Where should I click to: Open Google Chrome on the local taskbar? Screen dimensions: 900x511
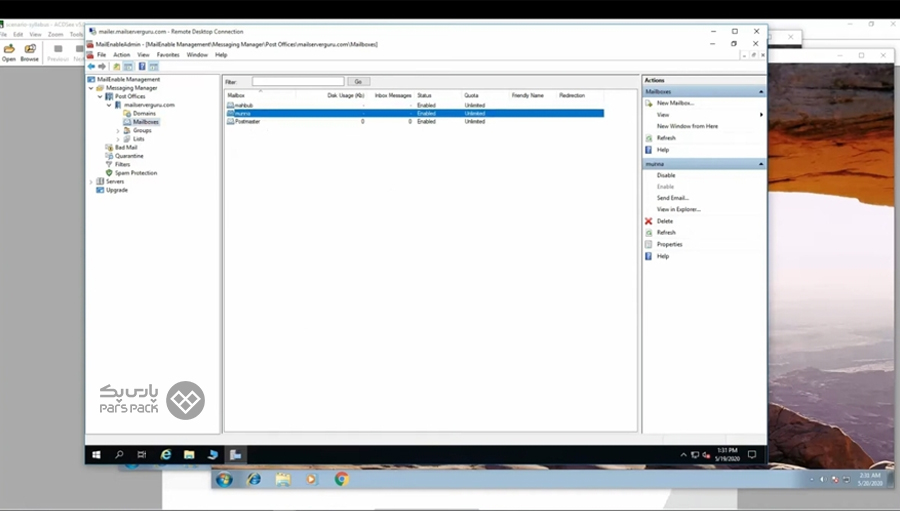point(342,479)
